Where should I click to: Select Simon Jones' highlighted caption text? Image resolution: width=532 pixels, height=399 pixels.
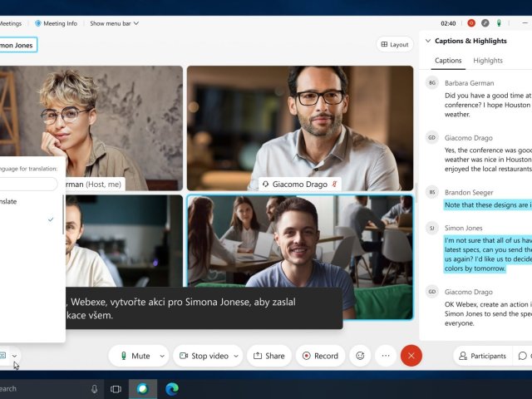[x=488, y=254]
